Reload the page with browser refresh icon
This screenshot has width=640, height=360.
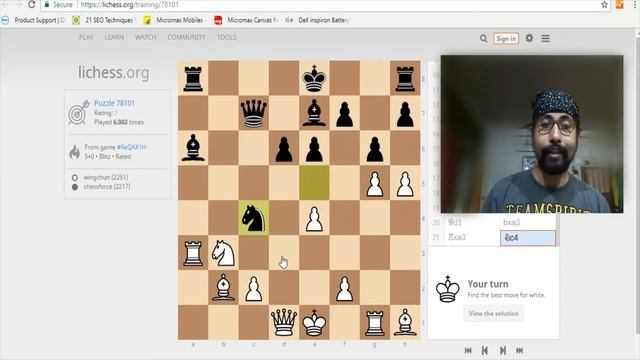(x=31, y=4)
